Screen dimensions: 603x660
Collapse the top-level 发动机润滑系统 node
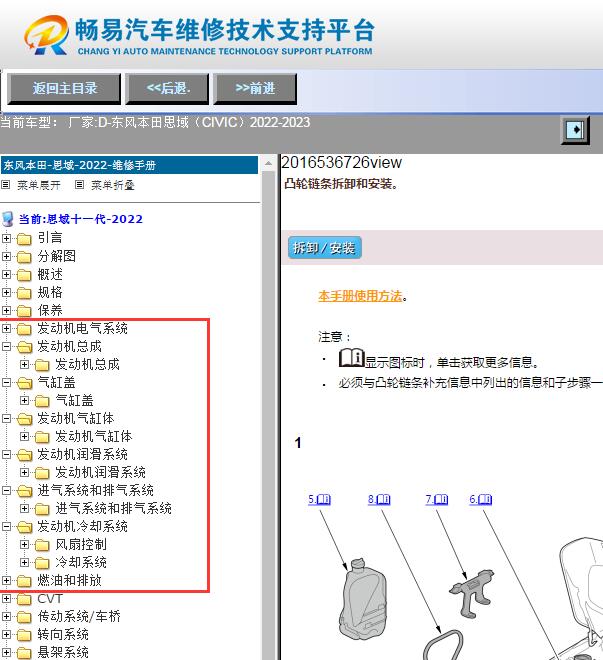click(6, 455)
